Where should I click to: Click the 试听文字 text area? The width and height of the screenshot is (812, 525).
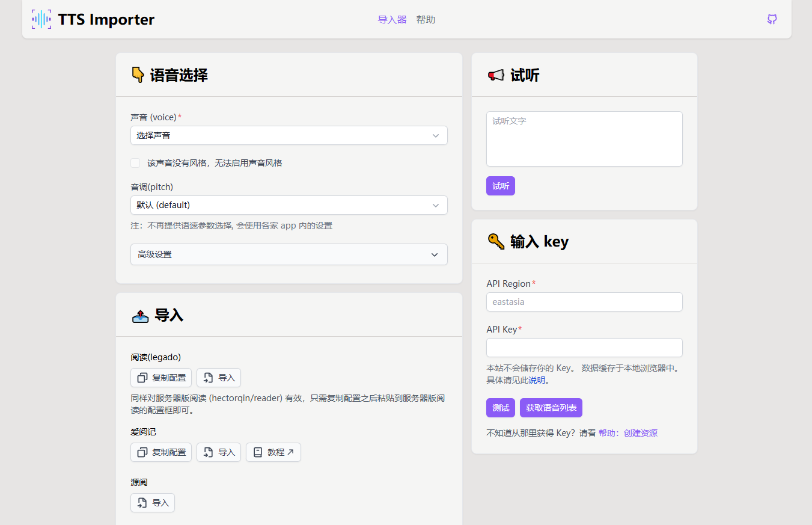click(x=584, y=139)
